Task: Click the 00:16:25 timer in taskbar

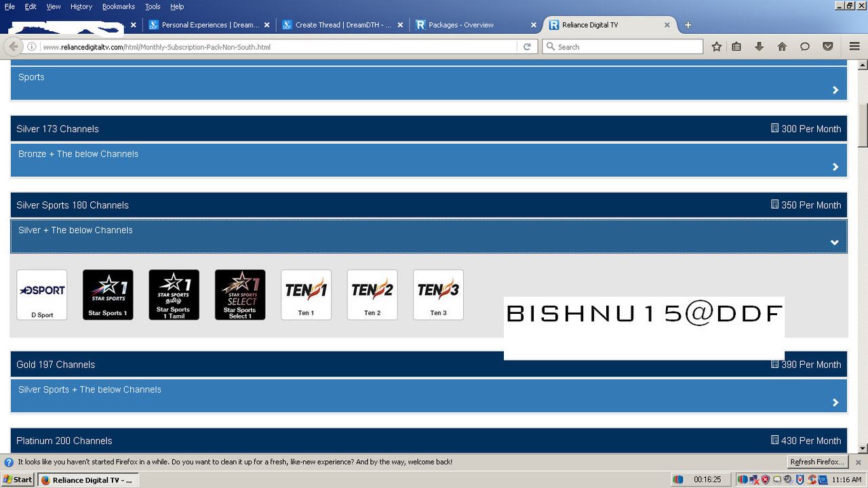Action: pyautogui.click(x=707, y=479)
